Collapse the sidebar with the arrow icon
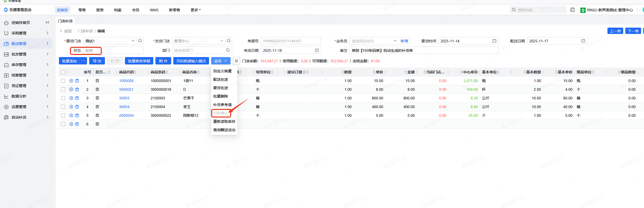This screenshot has height=208, width=644. click(x=47, y=23)
